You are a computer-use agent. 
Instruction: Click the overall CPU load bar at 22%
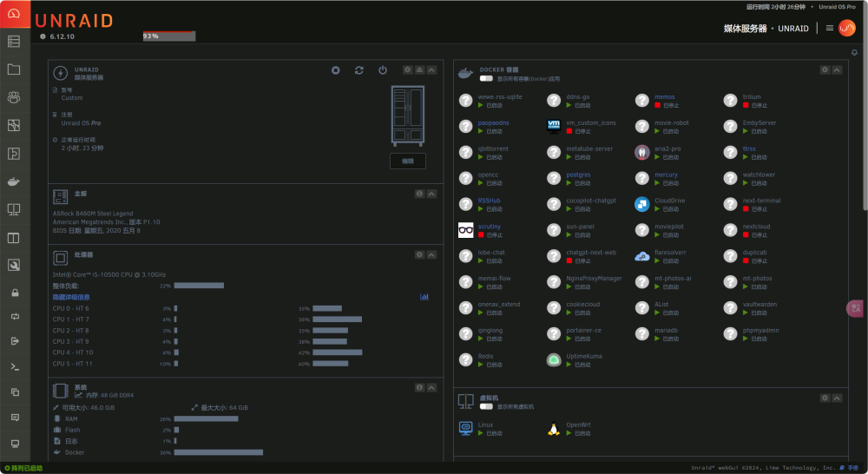point(199,286)
